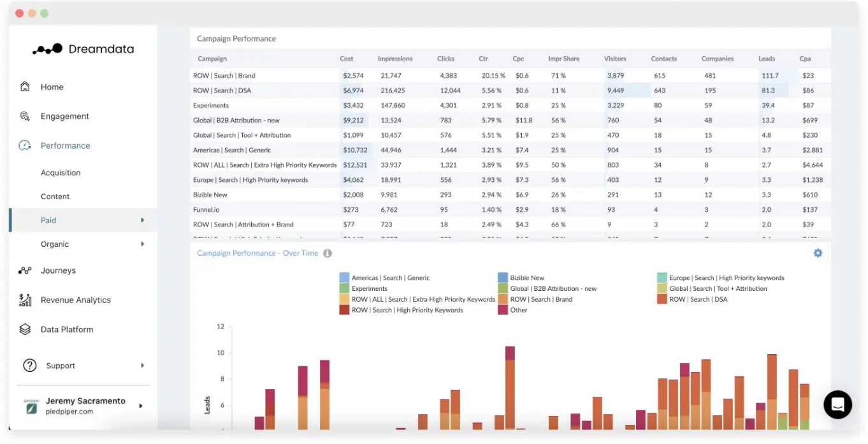Hide the Experiments series in legend

pos(345,288)
